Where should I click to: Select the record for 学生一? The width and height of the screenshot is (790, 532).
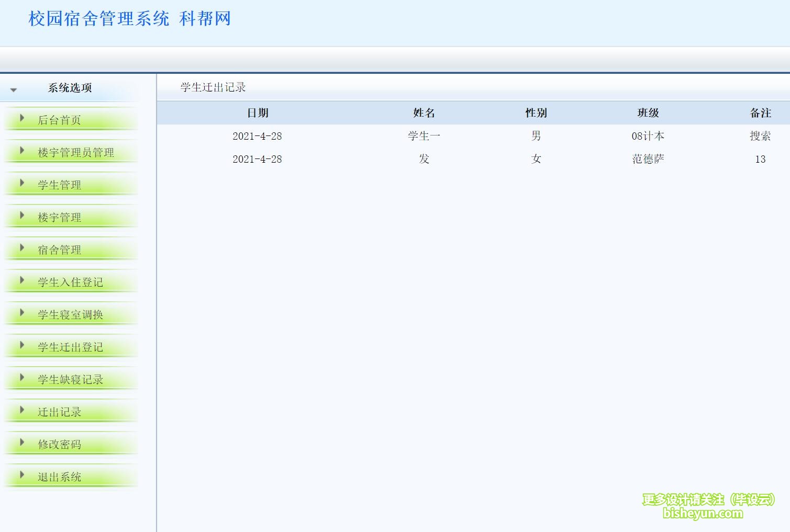(x=423, y=135)
